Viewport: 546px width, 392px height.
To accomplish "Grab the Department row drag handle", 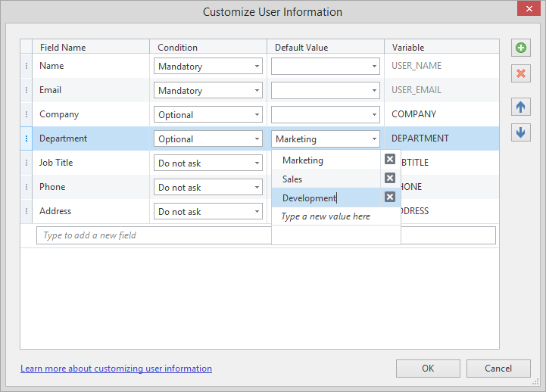I will coord(27,138).
